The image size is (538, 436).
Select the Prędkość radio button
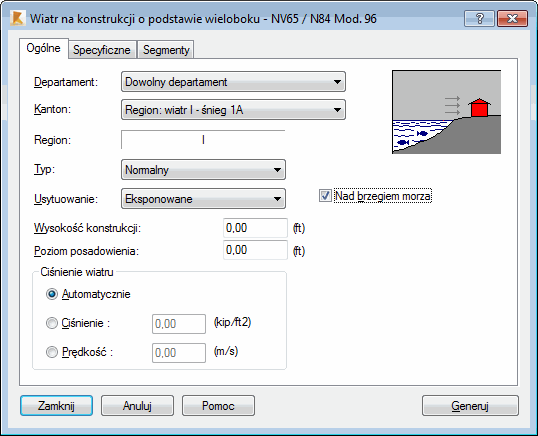[x=52, y=352]
